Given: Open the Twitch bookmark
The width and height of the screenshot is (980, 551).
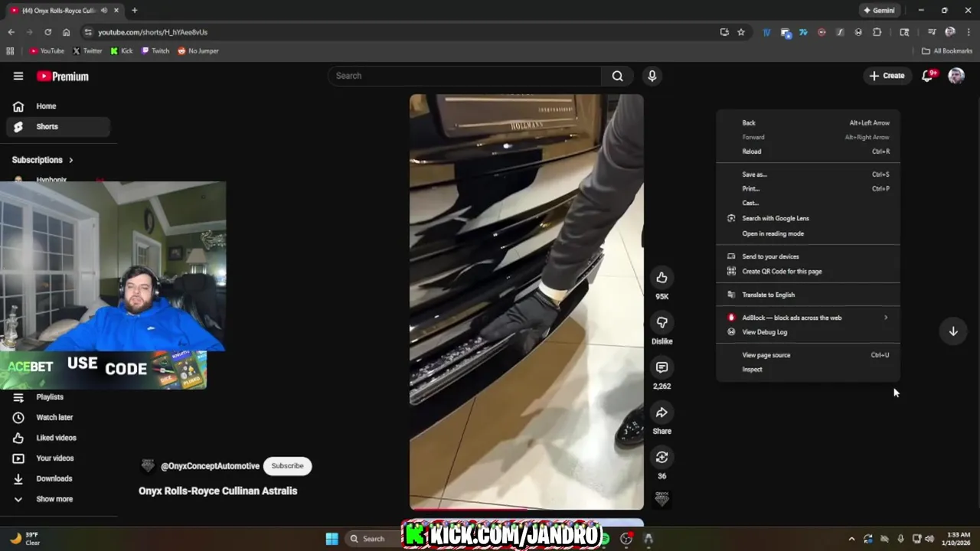Looking at the screenshot, I should click(x=155, y=51).
